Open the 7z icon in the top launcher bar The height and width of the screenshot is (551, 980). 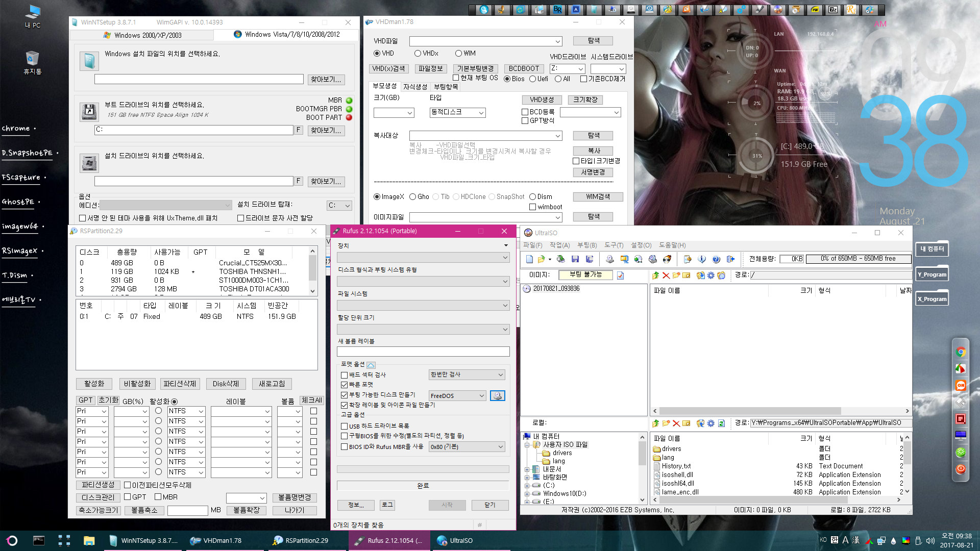[833, 9]
